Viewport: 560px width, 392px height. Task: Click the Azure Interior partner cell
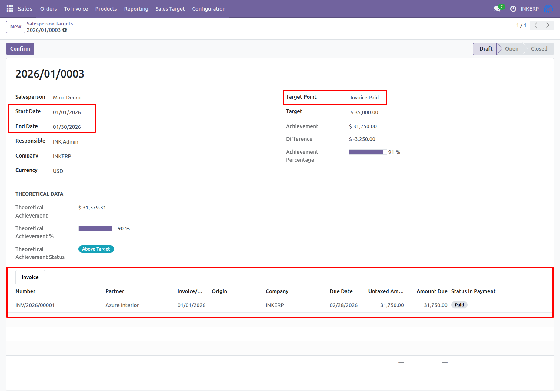[122, 305]
